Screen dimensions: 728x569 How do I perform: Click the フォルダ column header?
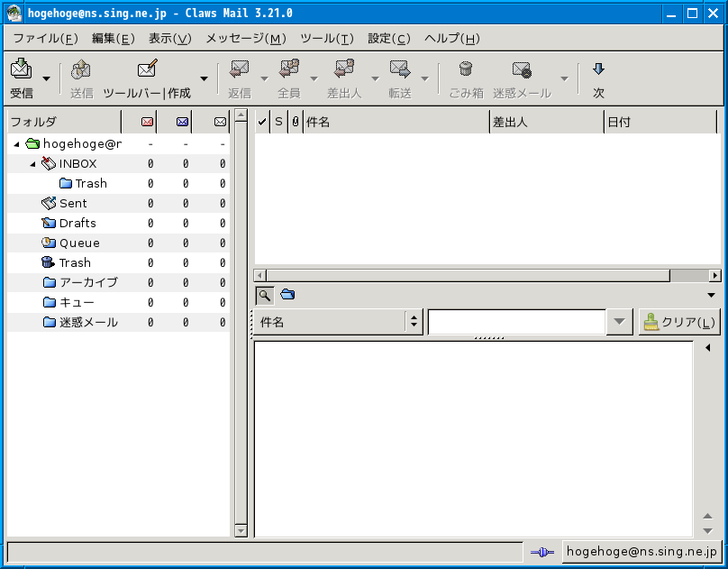[x=65, y=122]
